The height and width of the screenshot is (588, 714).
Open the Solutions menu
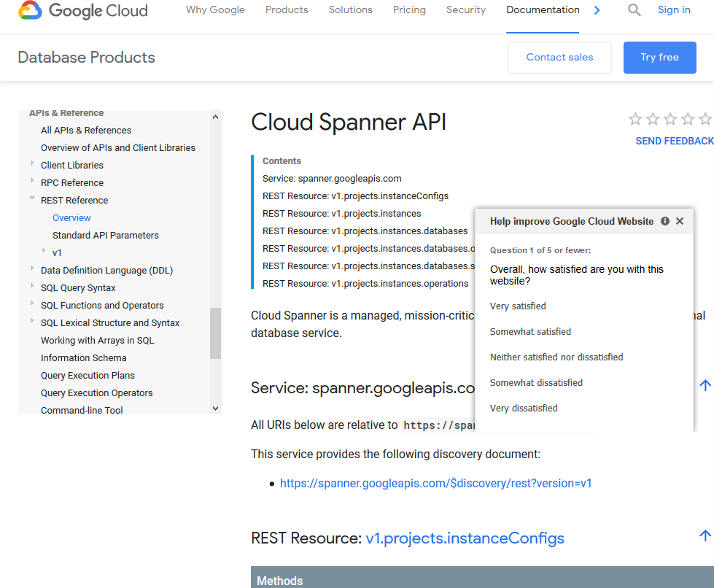point(350,10)
